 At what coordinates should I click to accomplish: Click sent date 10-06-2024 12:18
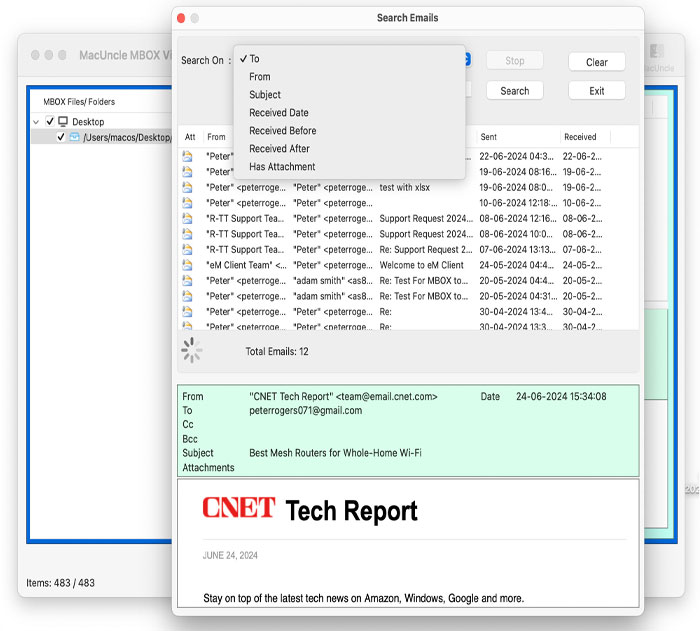pos(518,203)
